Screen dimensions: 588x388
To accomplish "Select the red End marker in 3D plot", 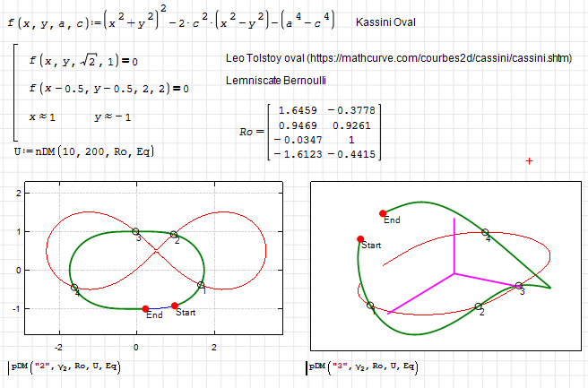I will pos(382,211).
